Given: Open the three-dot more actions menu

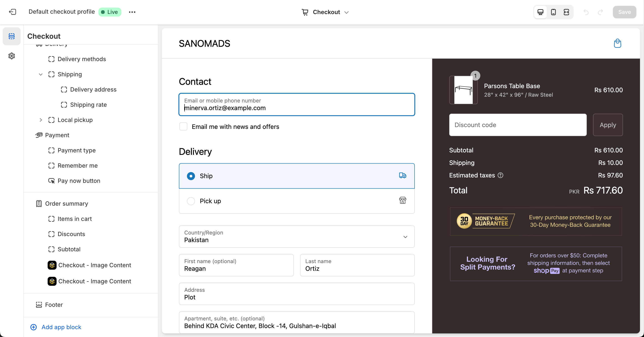Looking at the screenshot, I should pos(132,12).
